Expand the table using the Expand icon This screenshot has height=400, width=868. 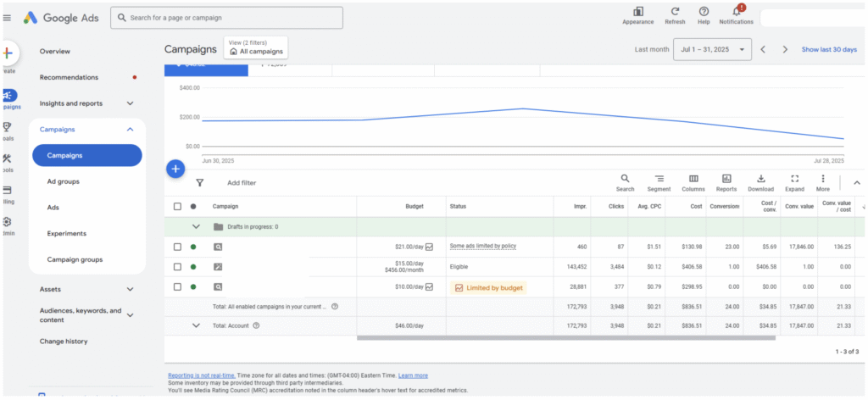click(794, 179)
